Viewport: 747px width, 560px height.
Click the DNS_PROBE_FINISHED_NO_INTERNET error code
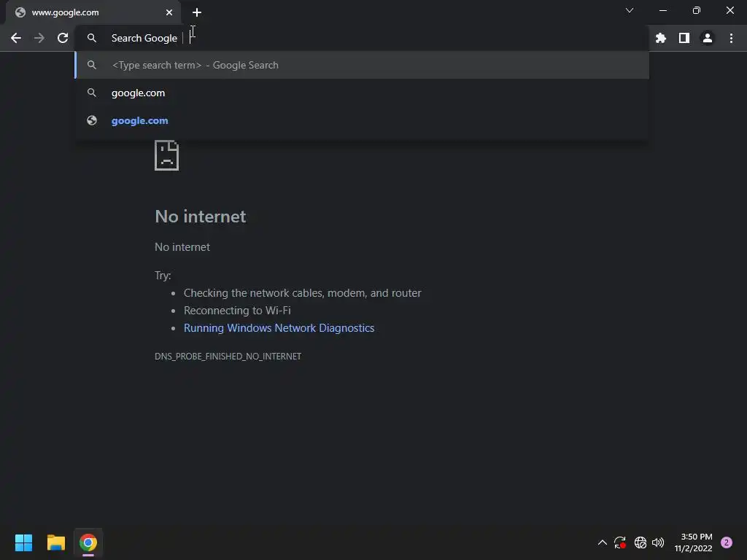coord(228,356)
